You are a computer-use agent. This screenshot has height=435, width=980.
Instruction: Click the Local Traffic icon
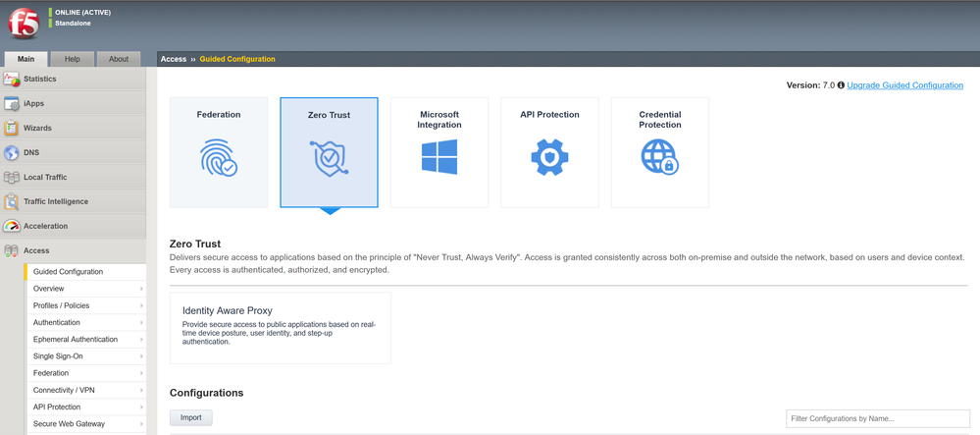(11, 177)
